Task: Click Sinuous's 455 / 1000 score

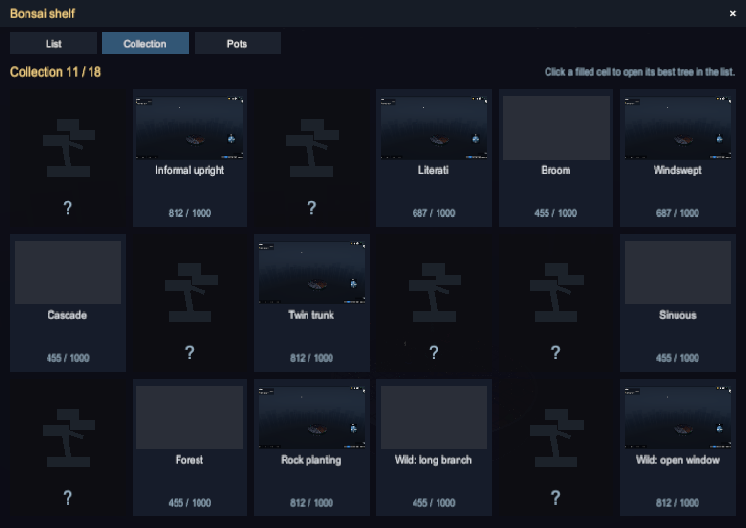Action: click(677, 358)
